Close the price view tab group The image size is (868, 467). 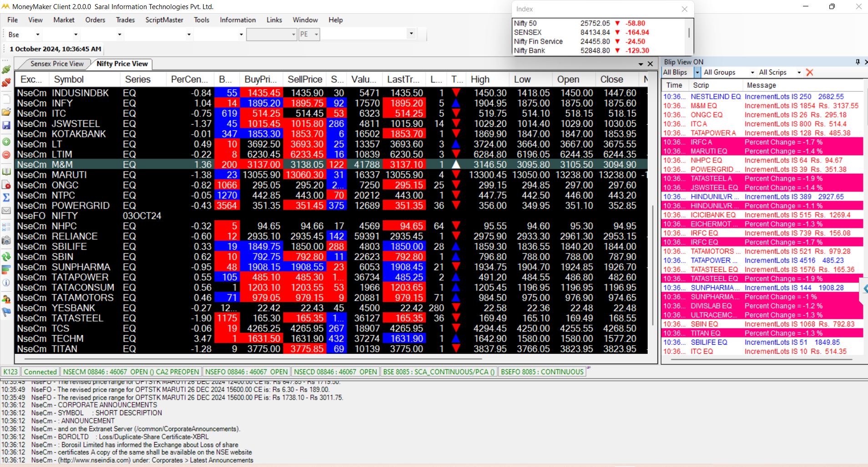pos(650,64)
